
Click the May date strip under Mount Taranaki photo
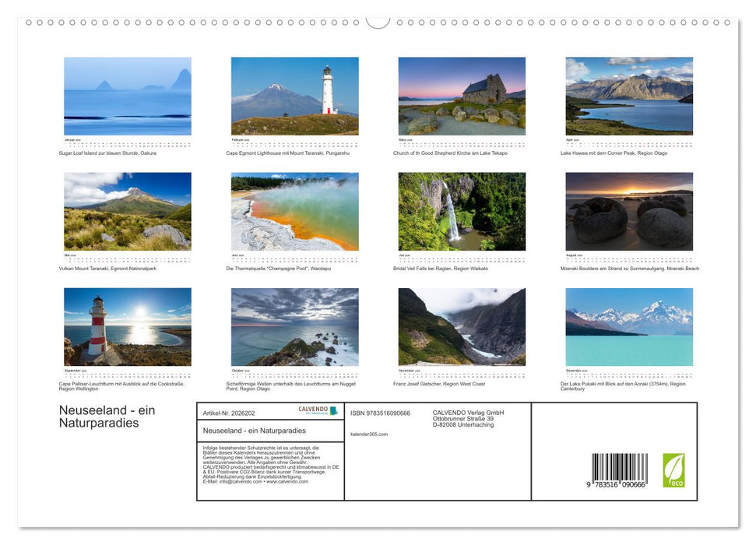(x=127, y=257)
